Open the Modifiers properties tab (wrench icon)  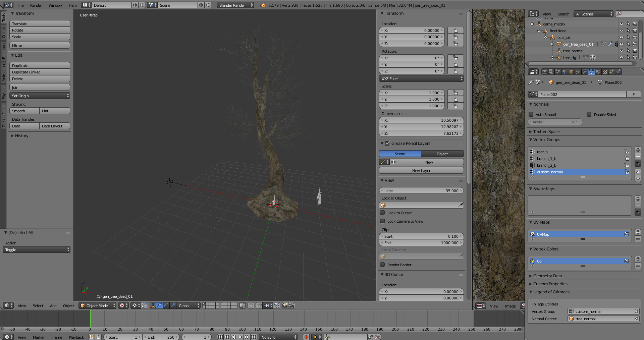pos(585,72)
